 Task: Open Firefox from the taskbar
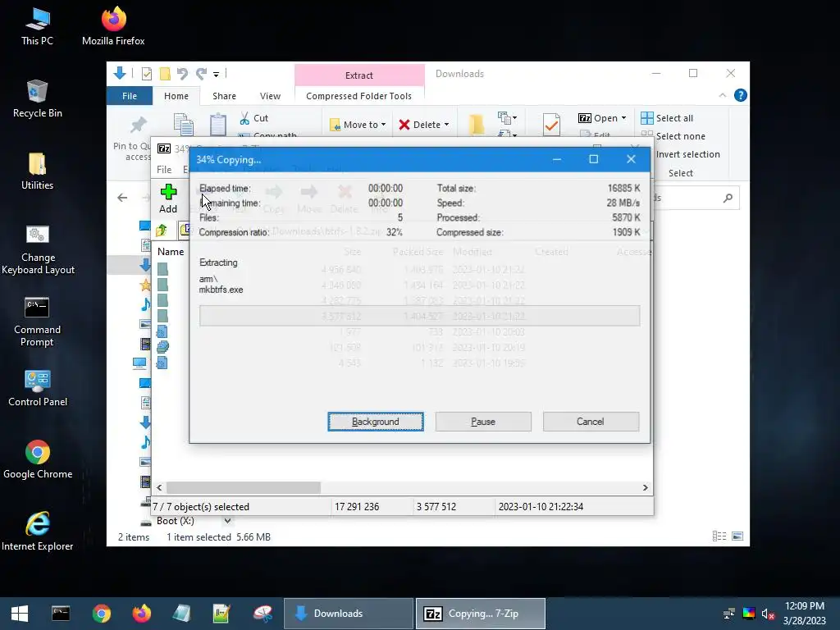142,614
